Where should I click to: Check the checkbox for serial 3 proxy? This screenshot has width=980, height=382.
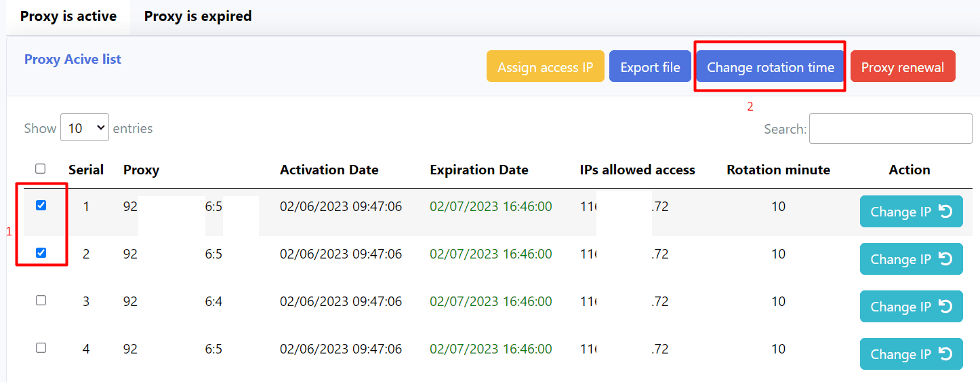click(x=41, y=301)
